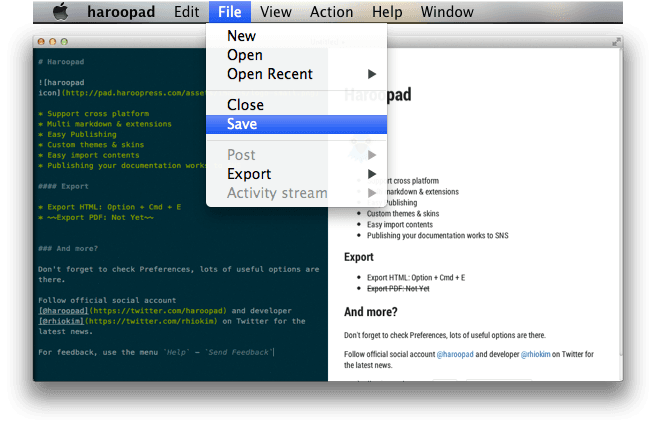Save the document via Save item
This screenshot has height=428, width=656.
[242, 124]
